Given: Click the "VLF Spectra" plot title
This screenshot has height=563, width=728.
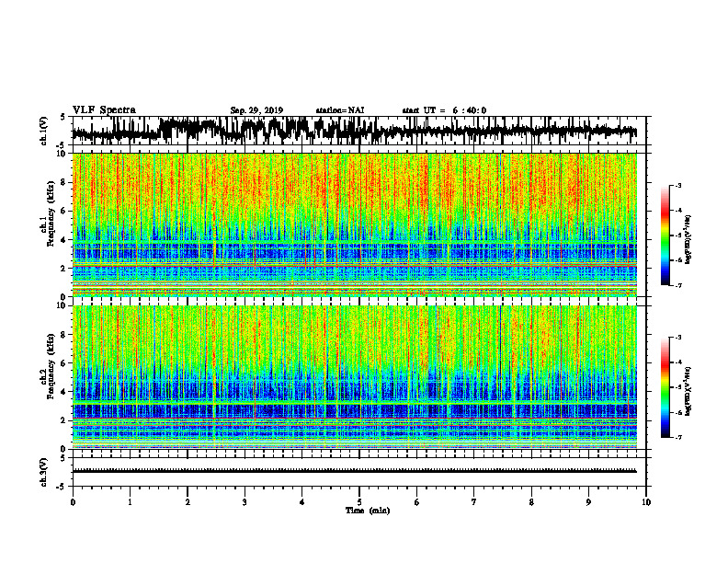Looking at the screenshot, I should coord(104,109).
